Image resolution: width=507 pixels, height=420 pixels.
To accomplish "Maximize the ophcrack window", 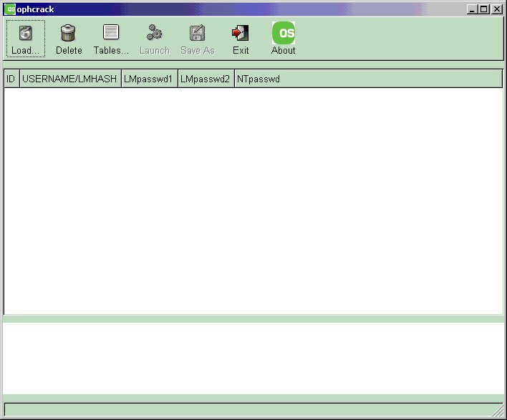I will pyautogui.click(x=483, y=9).
